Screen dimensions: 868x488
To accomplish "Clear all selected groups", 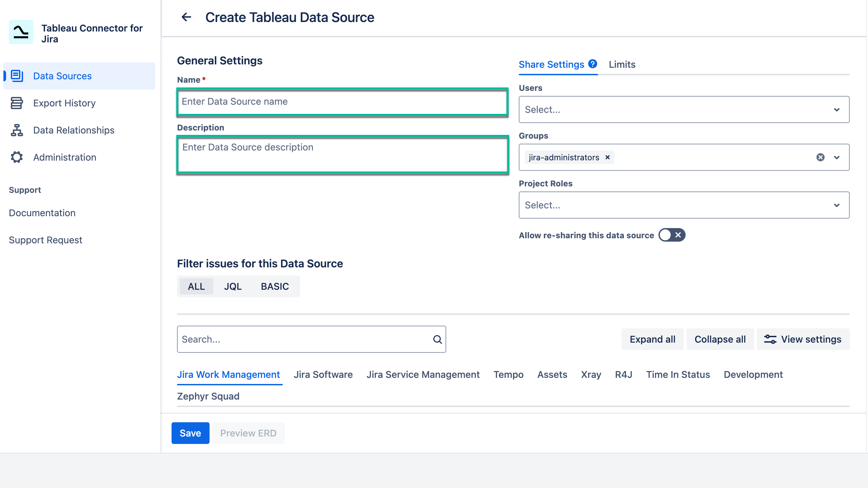I will click(820, 157).
